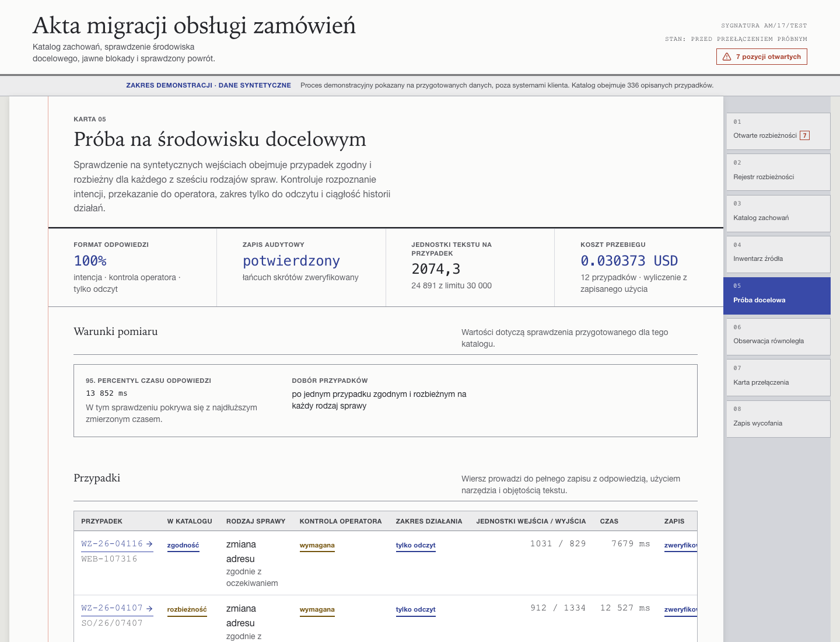Click wymagana tag in WZ-26-04107 row
Viewport: 840px width, 642px height.
[x=317, y=610]
